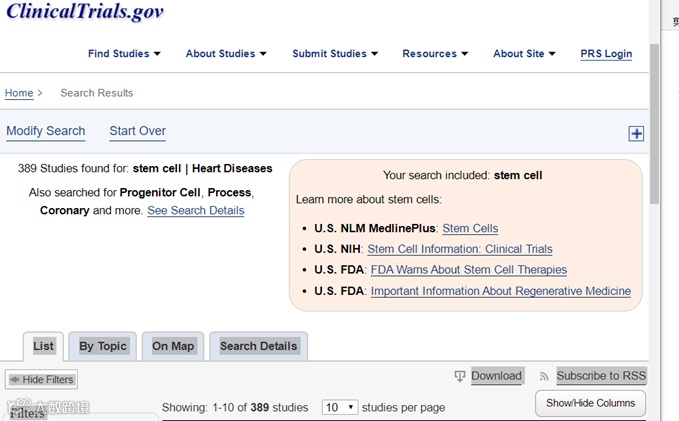Screen dimensions: 679x421
Task: Select the Search Details tab
Action: click(x=258, y=346)
